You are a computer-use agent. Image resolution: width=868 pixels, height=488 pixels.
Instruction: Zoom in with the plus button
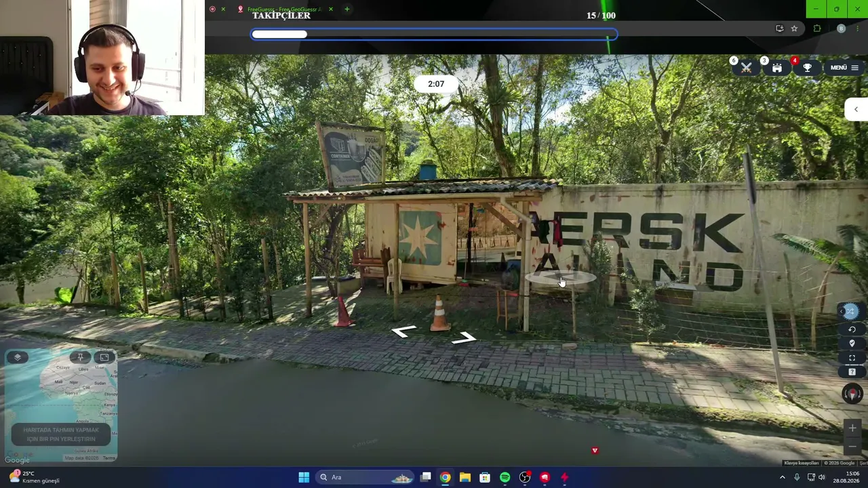[x=852, y=428]
